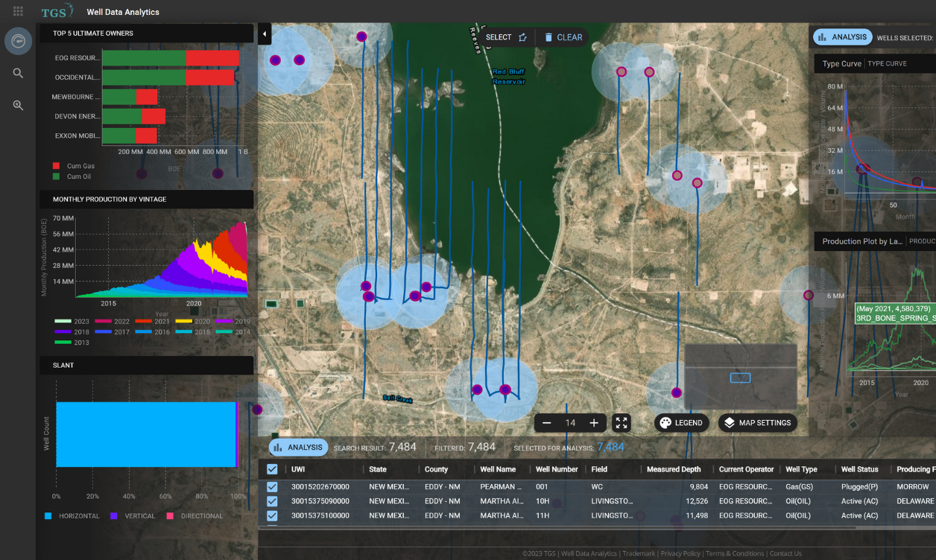
Task: Click the zoom-search icon in the sidebar
Action: click(x=18, y=104)
